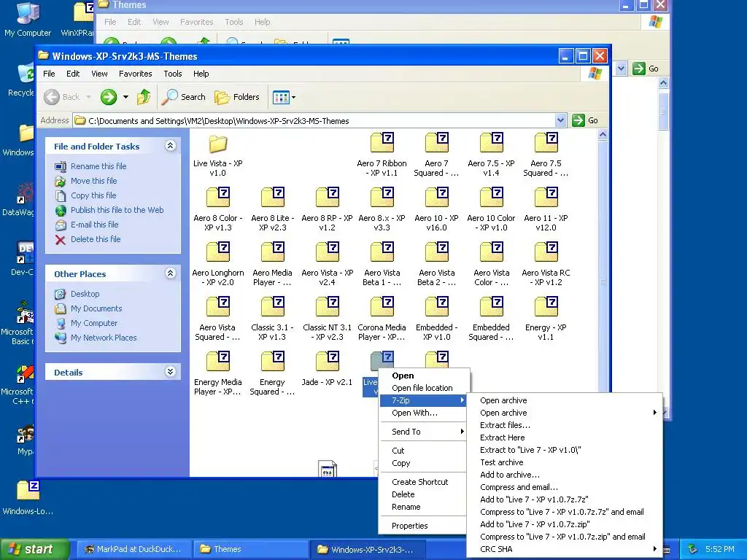
Task: Select the Jade - XP v2.1 archive
Action: pyautogui.click(x=328, y=369)
